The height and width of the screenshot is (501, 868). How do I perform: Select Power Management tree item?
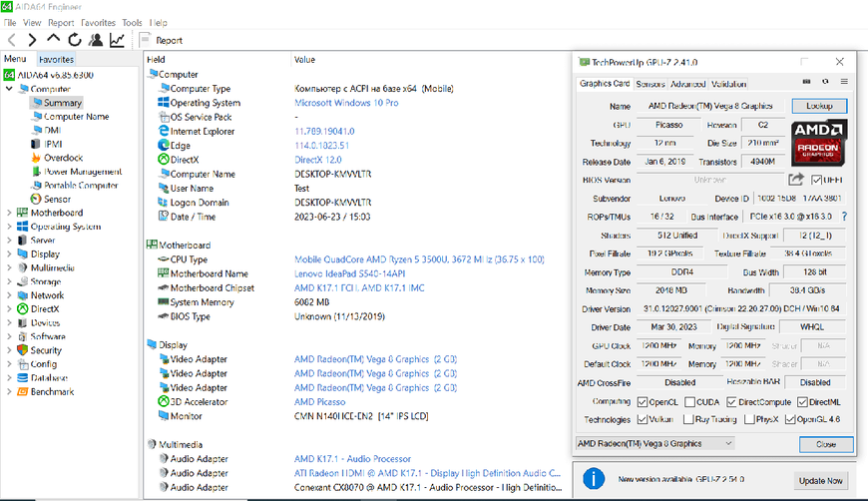(x=83, y=172)
